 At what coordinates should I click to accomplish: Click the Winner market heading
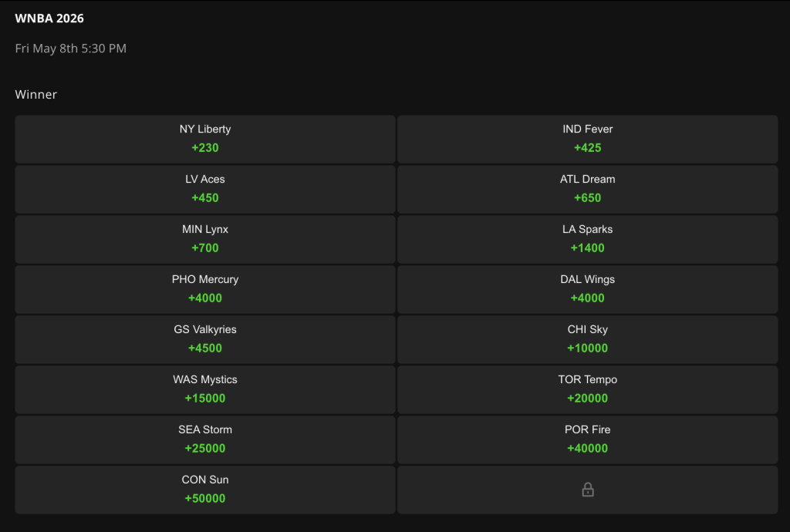point(36,95)
